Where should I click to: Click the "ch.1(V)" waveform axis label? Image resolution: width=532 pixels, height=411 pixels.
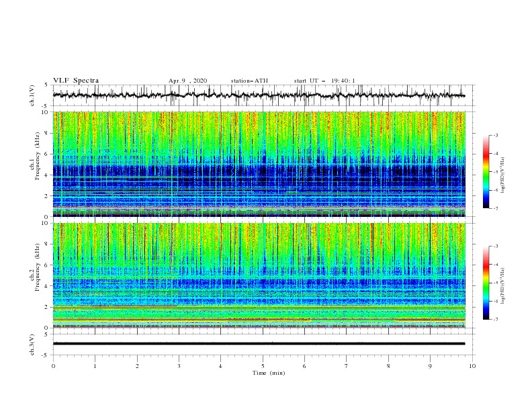coord(32,95)
